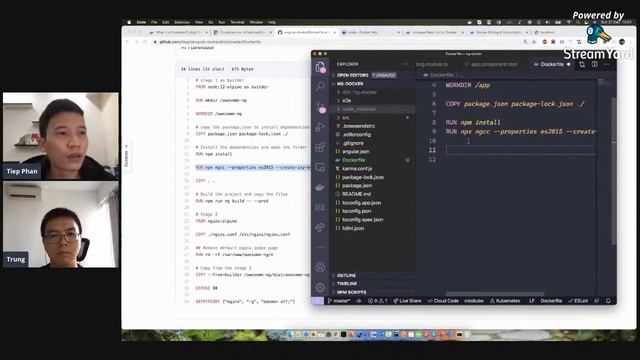Click the feedback icon in status bar

pyautogui.click(x=596, y=301)
